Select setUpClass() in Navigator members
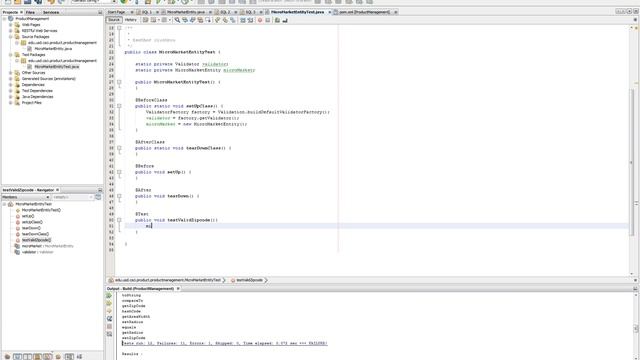 (32, 222)
